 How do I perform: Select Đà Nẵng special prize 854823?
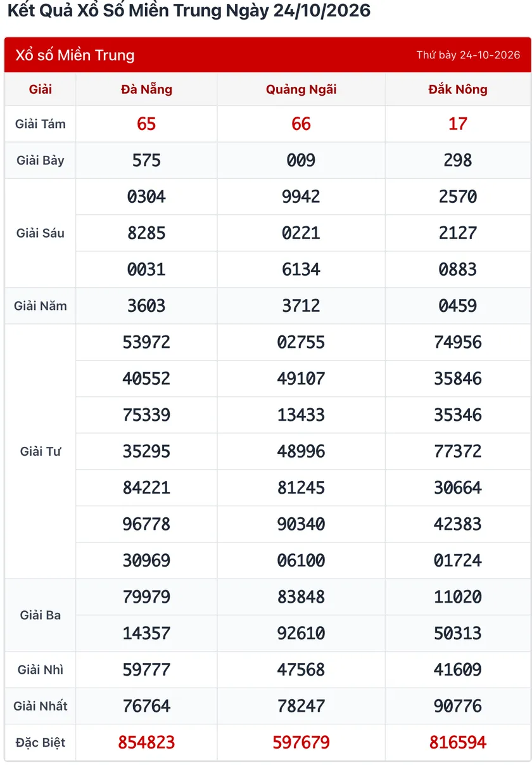click(x=146, y=742)
